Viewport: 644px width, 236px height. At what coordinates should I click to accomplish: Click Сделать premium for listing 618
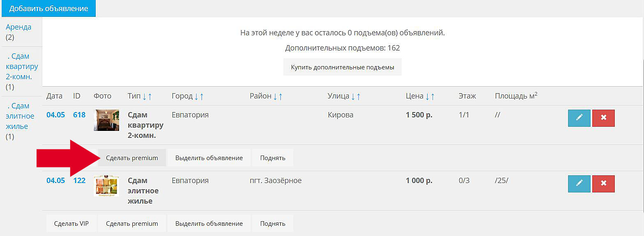(132, 158)
